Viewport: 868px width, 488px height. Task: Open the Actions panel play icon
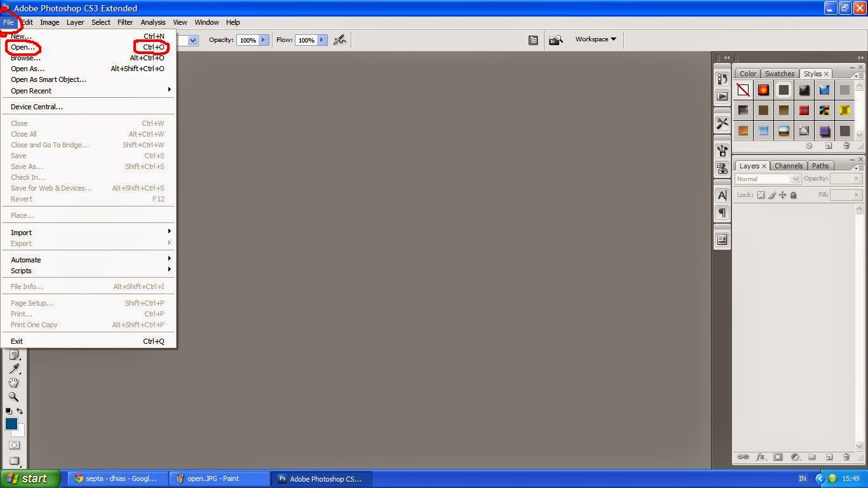(x=722, y=97)
